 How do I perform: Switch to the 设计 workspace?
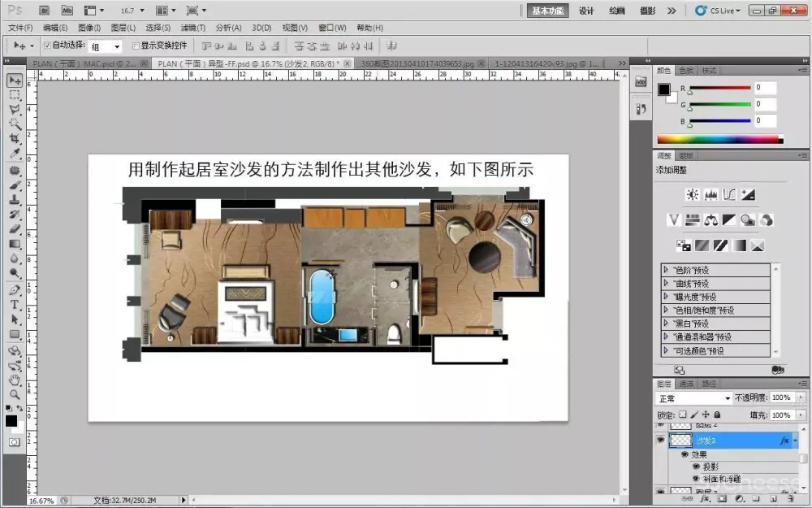586,11
